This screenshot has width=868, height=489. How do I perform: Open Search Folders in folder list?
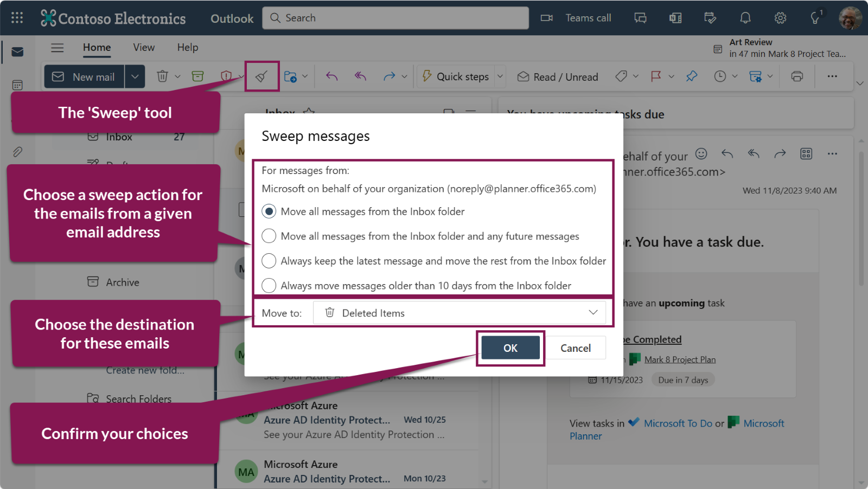pyautogui.click(x=129, y=398)
